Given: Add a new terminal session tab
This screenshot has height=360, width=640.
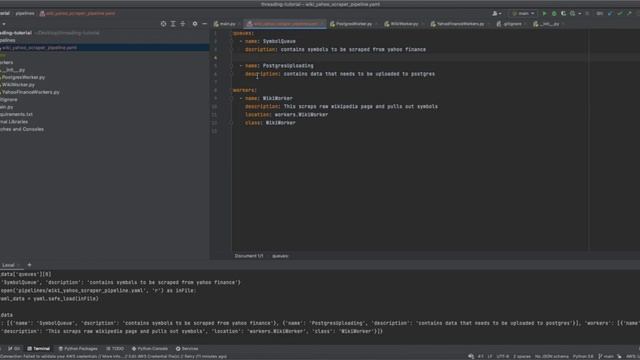Looking at the screenshot, I should pos(29,265).
